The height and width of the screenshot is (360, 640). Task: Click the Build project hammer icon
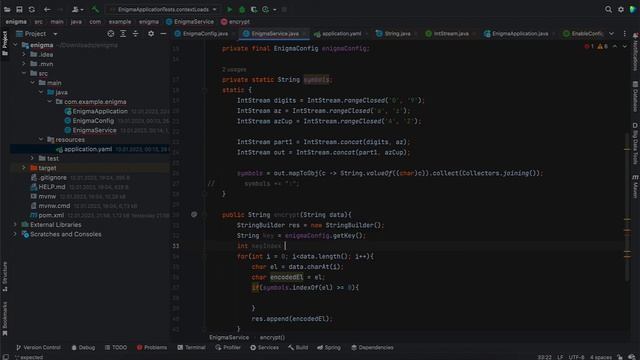click(95, 9)
